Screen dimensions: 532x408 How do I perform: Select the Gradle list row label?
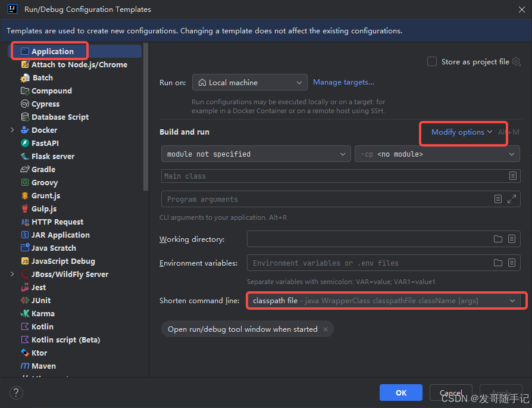pyautogui.click(x=43, y=169)
